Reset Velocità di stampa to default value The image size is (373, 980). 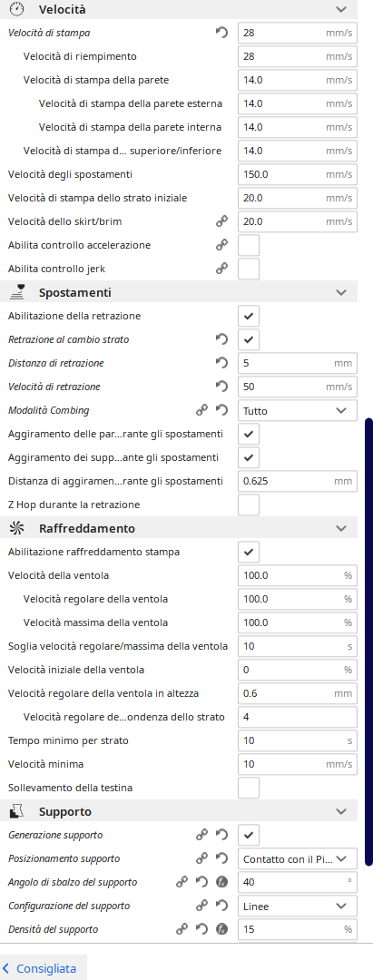pos(221,34)
